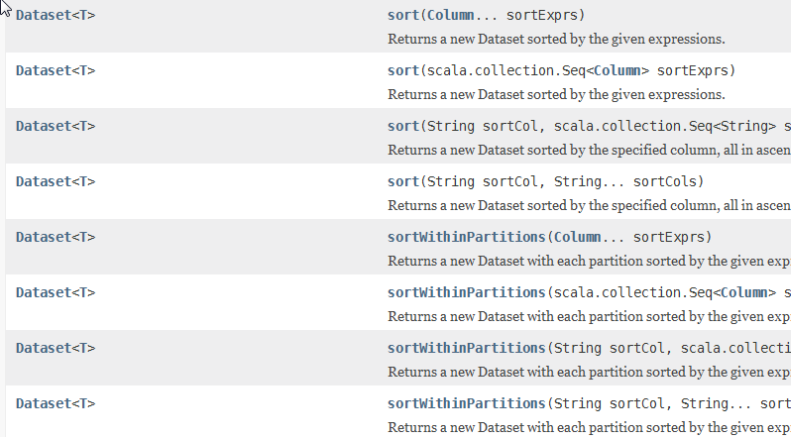This screenshot has height=437, width=791.
Task: Open the sort method taking Column varargs
Action: (402, 16)
